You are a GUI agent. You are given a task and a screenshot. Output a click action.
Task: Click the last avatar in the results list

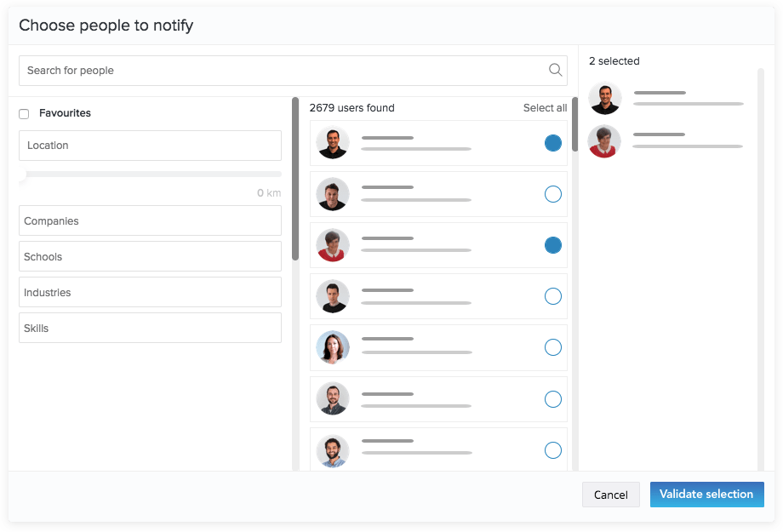333,450
